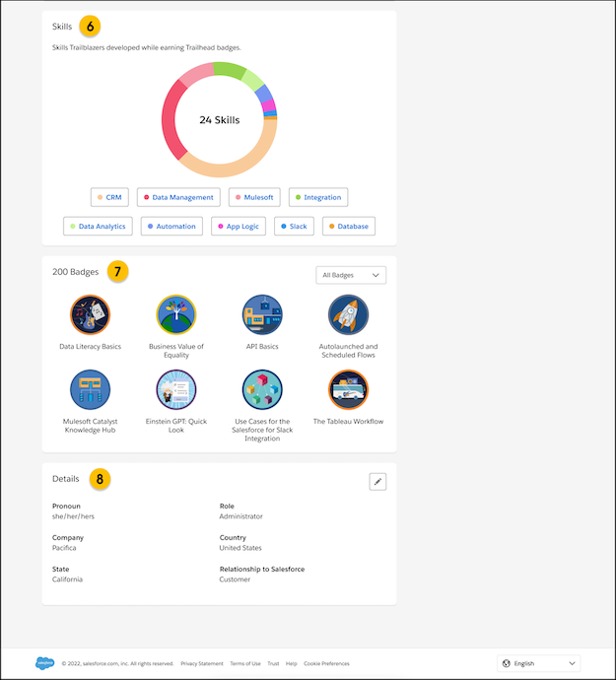The width and height of the screenshot is (616, 680).
Task: Click the 'Relationship to Salesforce' label
Action: tap(262, 569)
